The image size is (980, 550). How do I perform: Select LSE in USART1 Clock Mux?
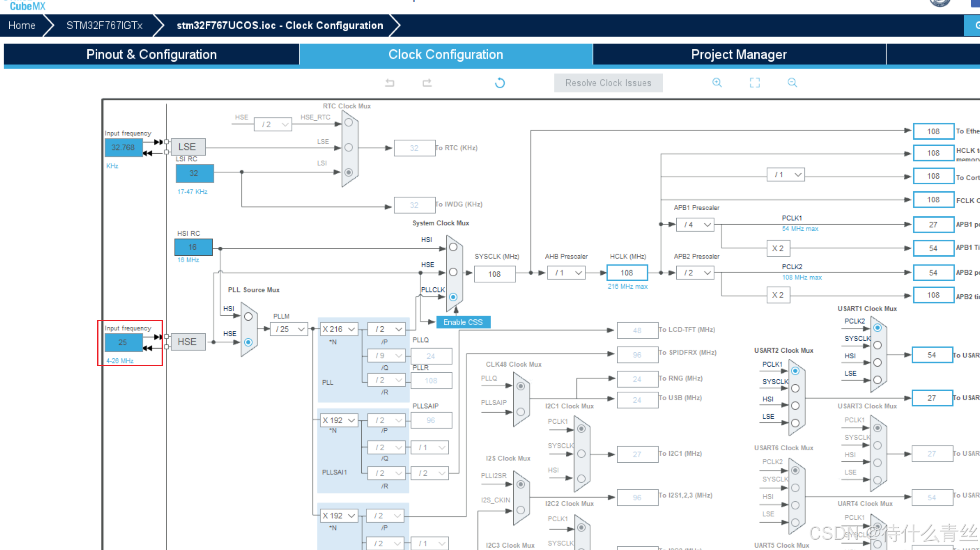pyautogui.click(x=877, y=380)
